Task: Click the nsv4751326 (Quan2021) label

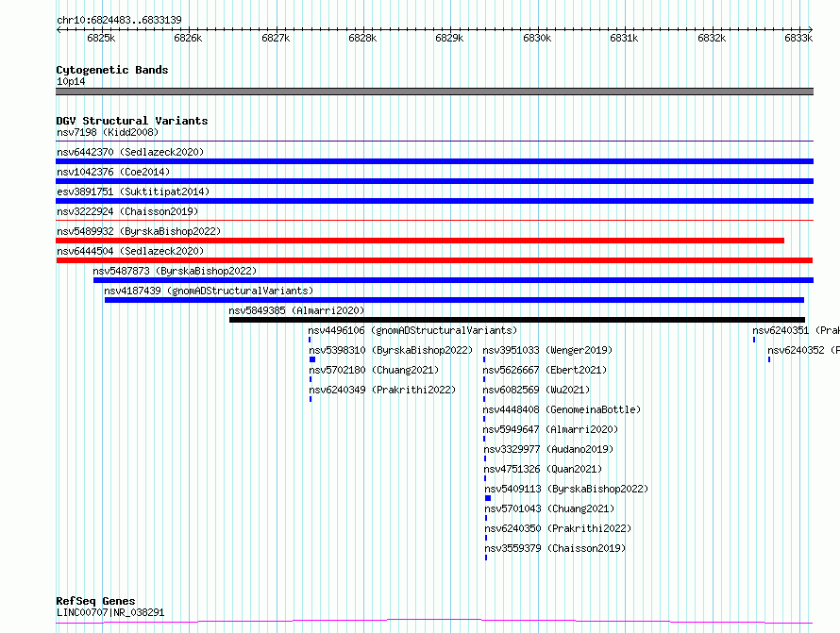Action: pyautogui.click(x=543, y=469)
